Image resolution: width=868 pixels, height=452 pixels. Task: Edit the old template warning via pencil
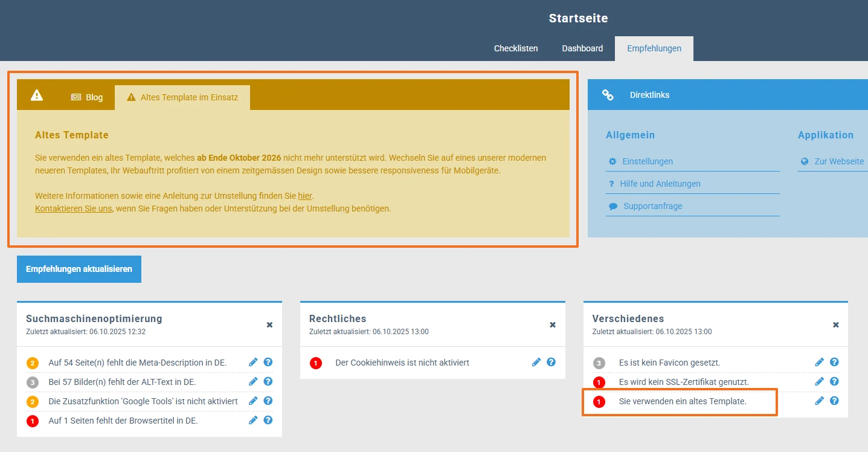(x=819, y=401)
